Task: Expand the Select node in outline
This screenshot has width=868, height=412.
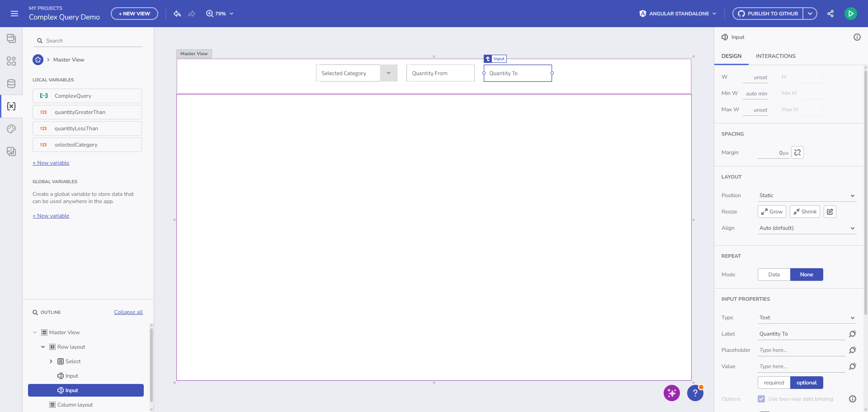Action: point(51,361)
